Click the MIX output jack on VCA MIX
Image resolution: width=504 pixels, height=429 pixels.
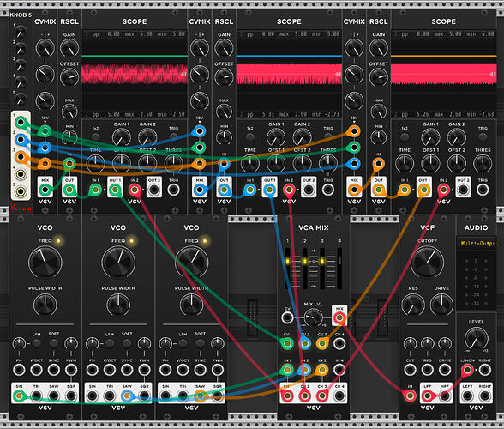(339, 318)
